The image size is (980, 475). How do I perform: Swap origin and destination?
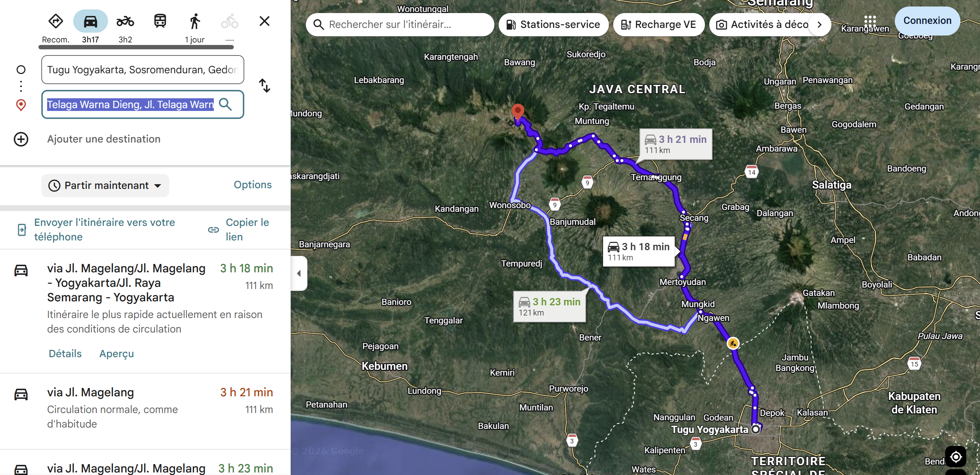point(265,86)
